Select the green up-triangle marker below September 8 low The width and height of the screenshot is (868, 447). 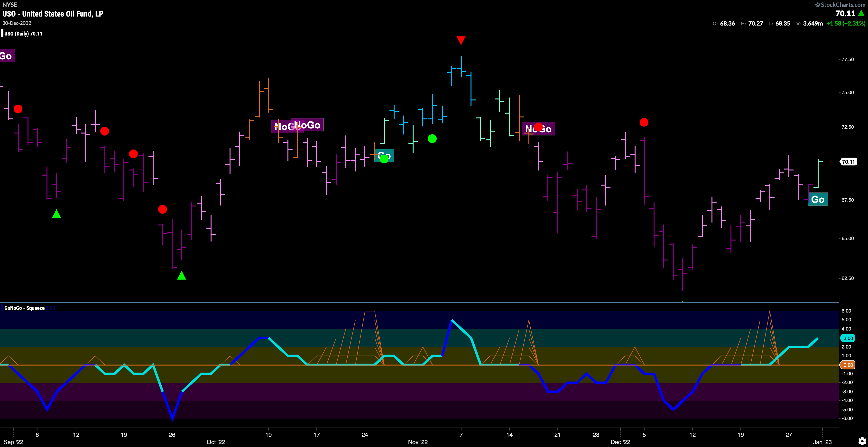coord(56,214)
